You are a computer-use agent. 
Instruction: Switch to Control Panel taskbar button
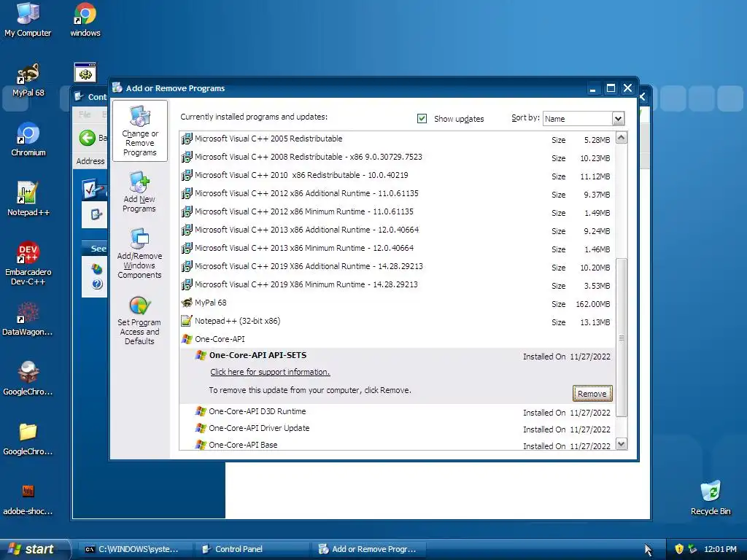click(251, 549)
